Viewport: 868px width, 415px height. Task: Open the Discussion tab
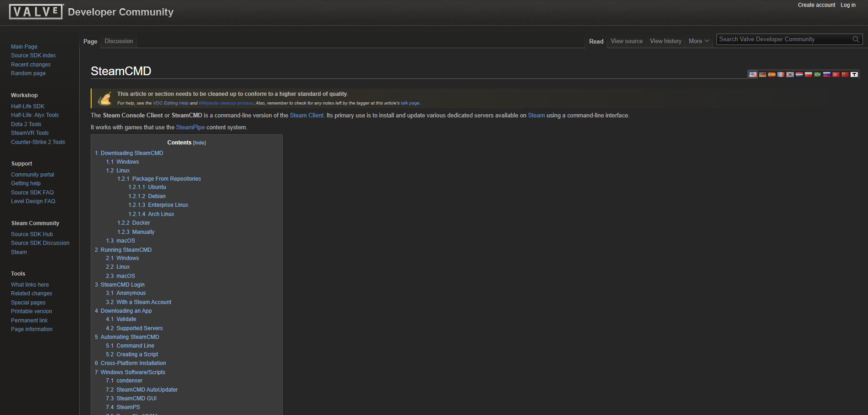point(119,41)
